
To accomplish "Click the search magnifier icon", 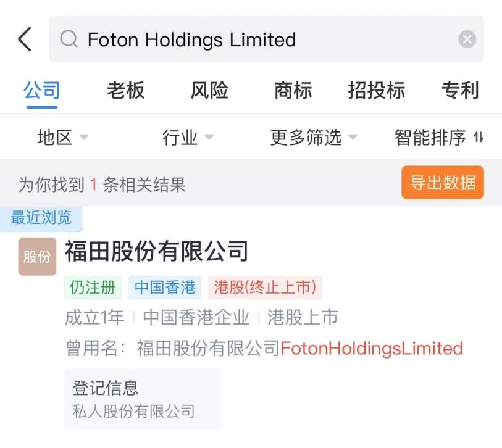I will [x=69, y=39].
